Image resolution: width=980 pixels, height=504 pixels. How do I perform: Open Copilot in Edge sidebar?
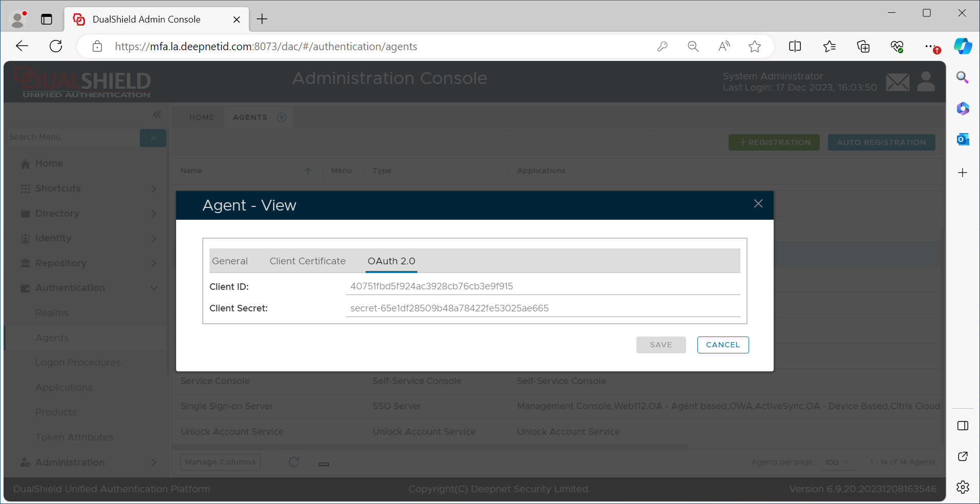963,47
